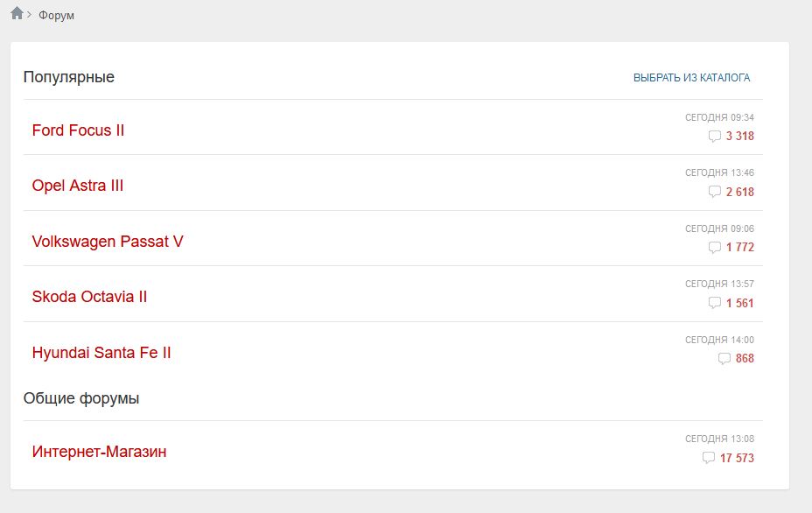Screen dimensions: 812x513
Task: Click the 2 618 message count
Action: point(739,192)
